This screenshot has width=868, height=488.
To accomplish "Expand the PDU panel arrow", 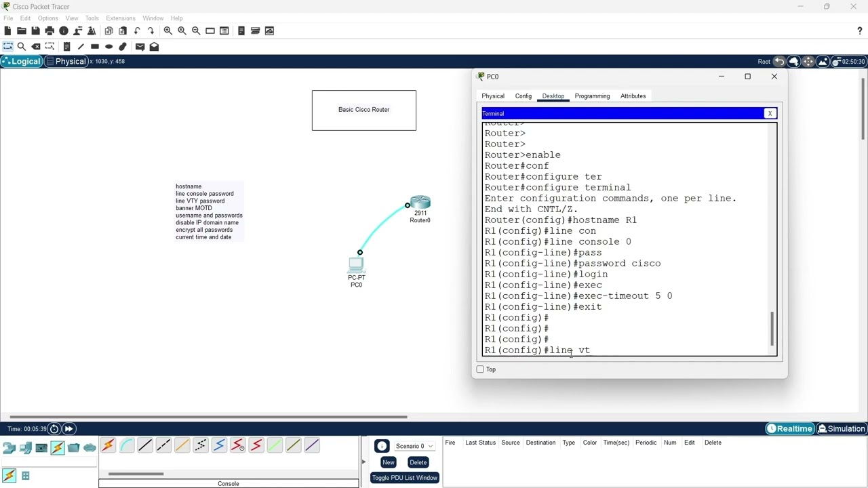I will [363, 462].
